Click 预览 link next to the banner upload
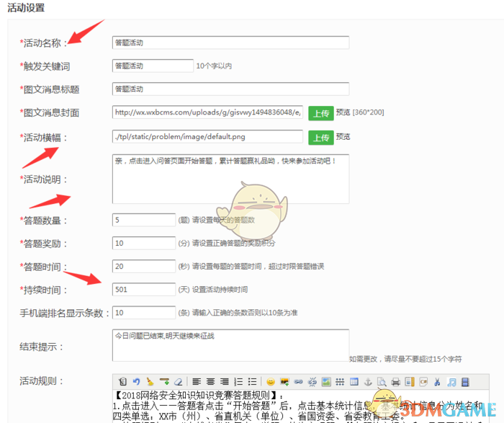The height and width of the screenshot is (423, 504). 343,137
